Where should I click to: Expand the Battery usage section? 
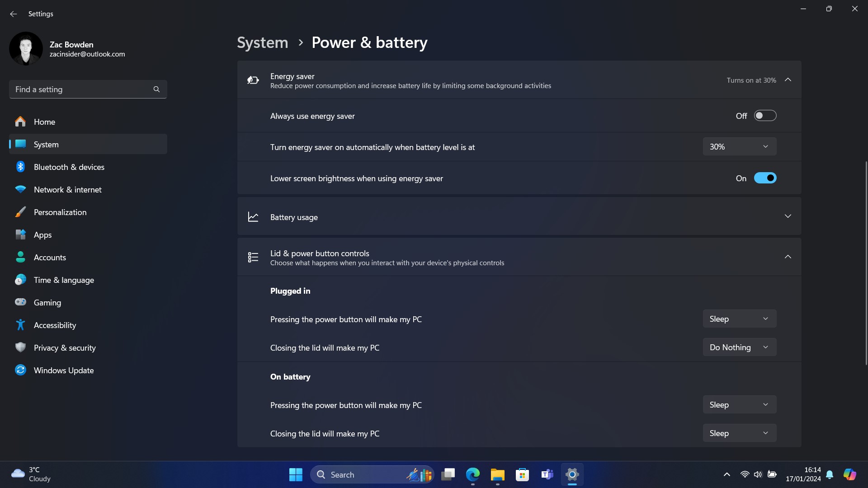point(788,216)
